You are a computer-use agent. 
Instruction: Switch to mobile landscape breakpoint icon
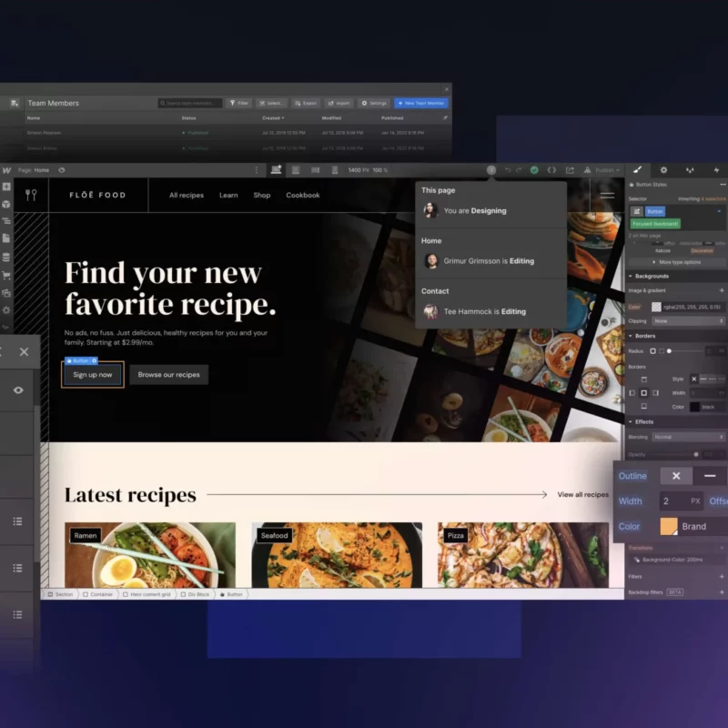coord(315,170)
